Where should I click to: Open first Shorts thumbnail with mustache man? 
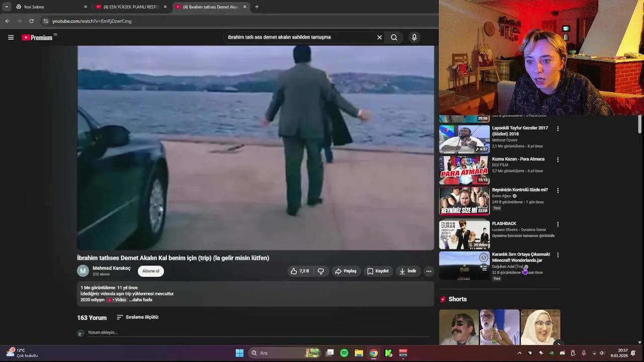click(458, 327)
